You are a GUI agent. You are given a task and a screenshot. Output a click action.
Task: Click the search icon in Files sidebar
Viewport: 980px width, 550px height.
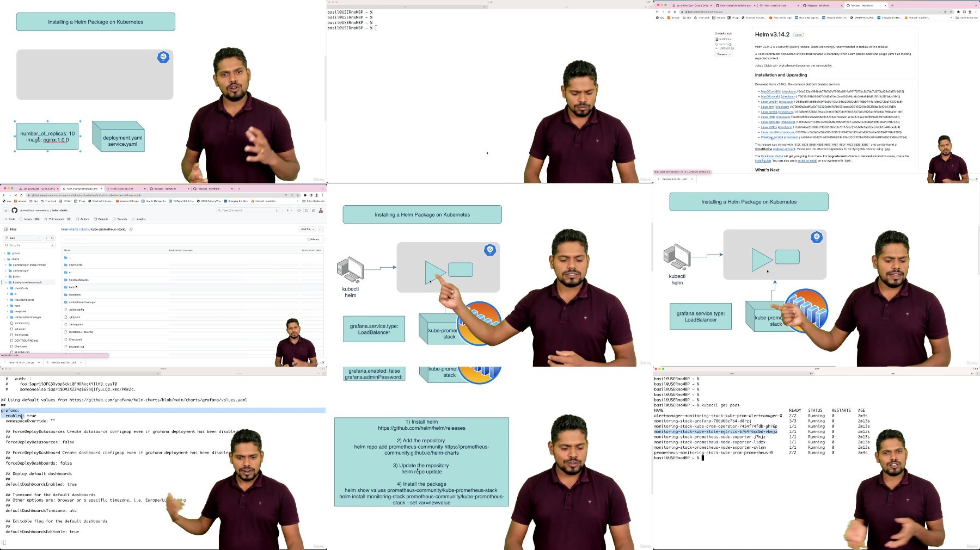53,238
